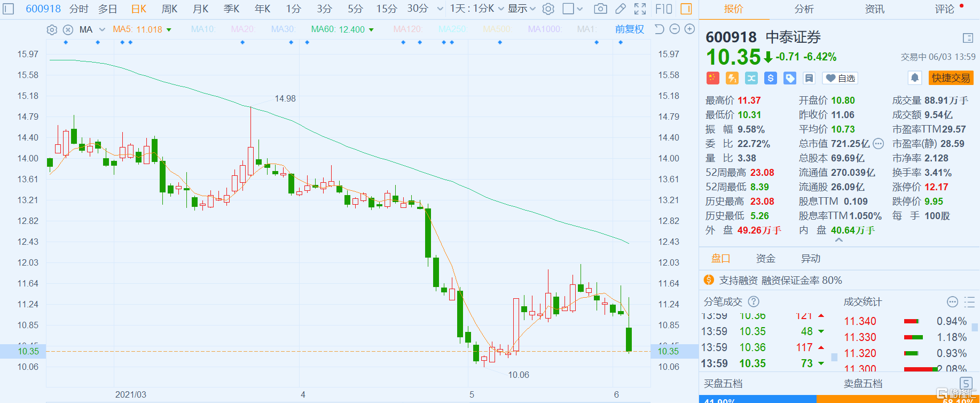The image size is (980, 403).
Task: Undo chart zoom with the reset arrow
Action: [x=660, y=29]
